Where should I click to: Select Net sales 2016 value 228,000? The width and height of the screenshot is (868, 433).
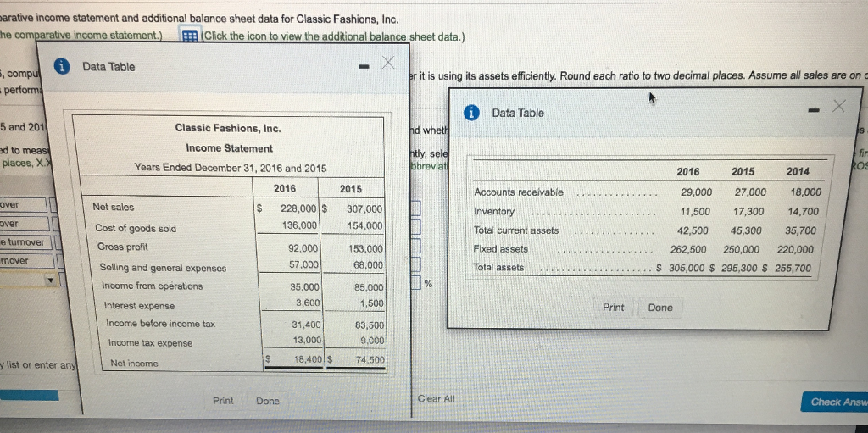299,208
